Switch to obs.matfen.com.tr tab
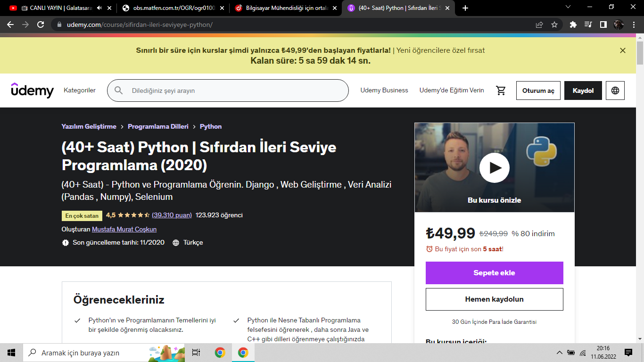Screen dimensions: 644x362 click(x=173, y=8)
